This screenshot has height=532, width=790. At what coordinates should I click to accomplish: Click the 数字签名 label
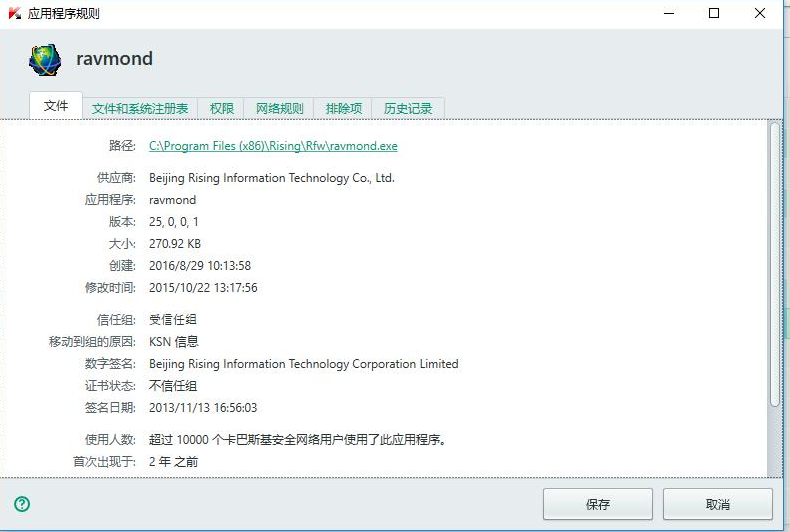(110, 364)
